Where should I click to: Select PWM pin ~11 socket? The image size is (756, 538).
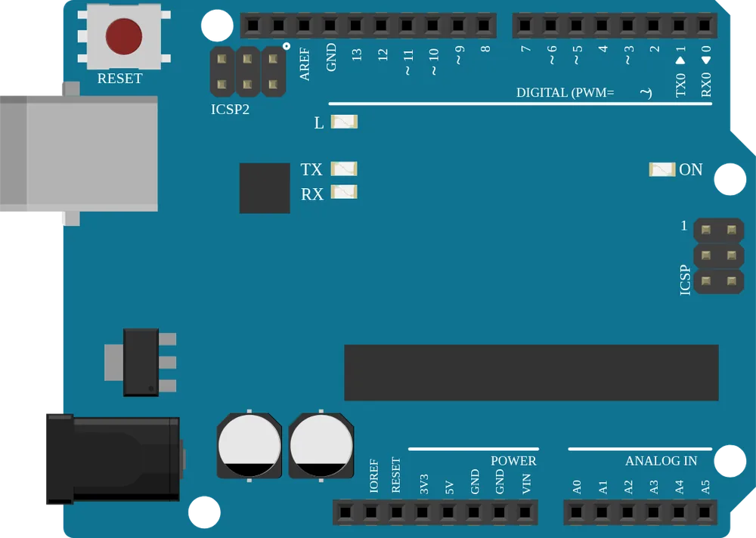click(x=407, y=25)
